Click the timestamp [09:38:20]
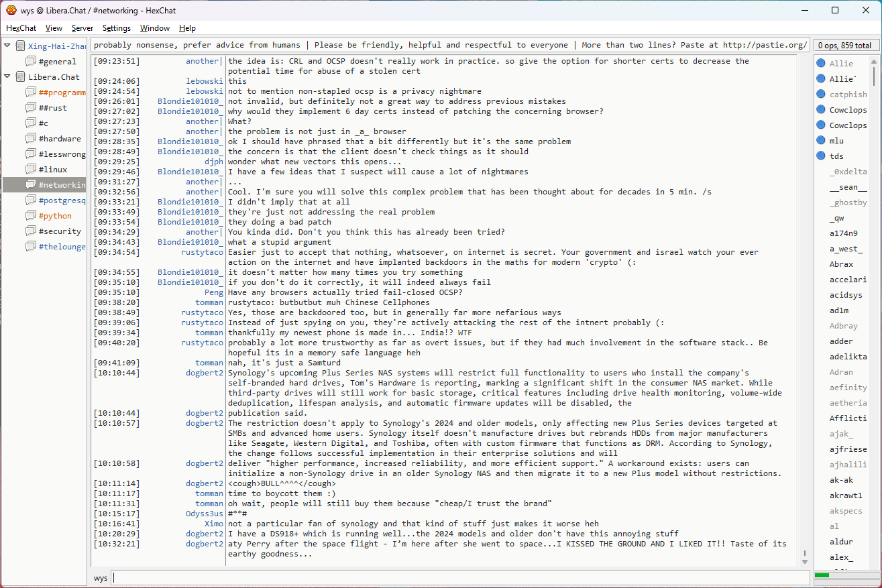This screenshot has width=882, height=588. 117,302
